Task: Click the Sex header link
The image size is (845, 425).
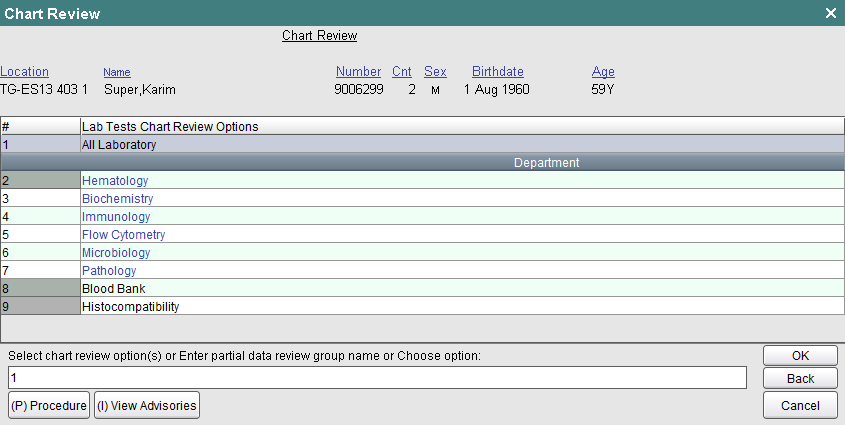Action: pos(435,72)
